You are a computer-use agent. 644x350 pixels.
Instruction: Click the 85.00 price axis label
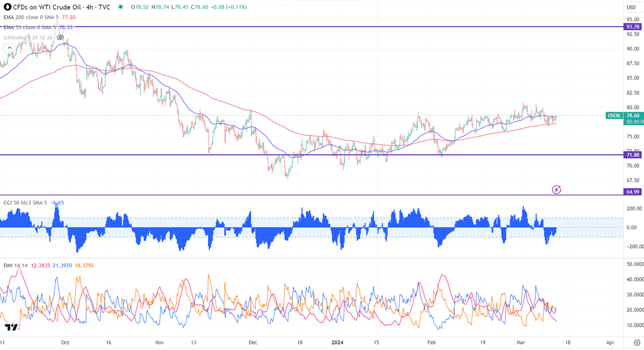coord(633,78)
